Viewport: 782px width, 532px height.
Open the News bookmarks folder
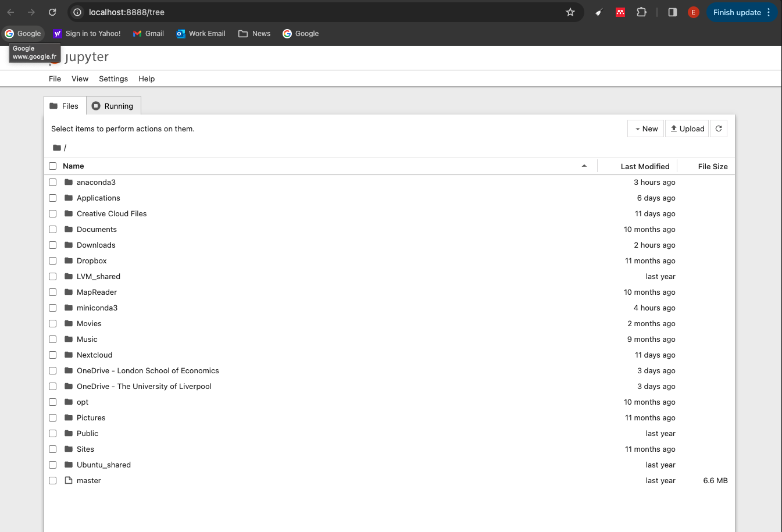coord(255,34)
